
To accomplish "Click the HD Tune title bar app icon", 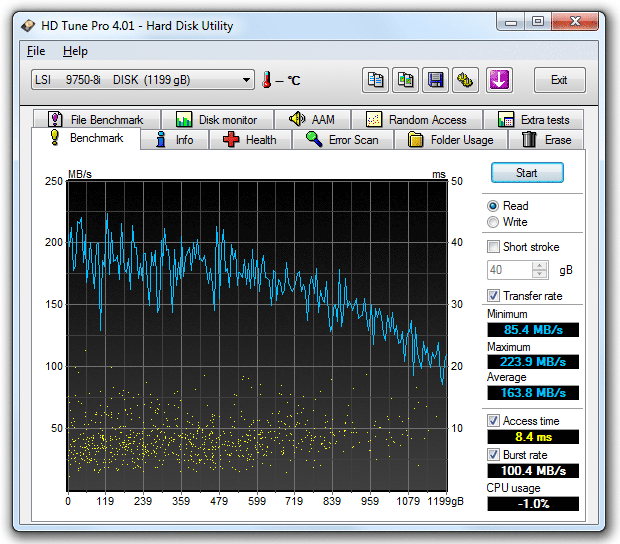I will [x=28, y=26].
